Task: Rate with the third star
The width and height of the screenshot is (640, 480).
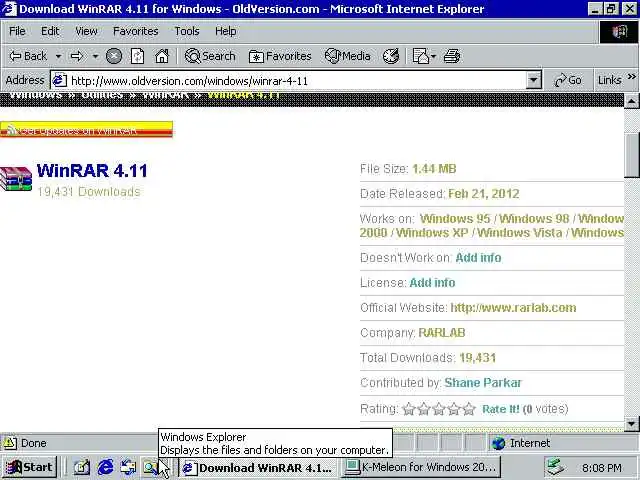Action: pos(439,409)
